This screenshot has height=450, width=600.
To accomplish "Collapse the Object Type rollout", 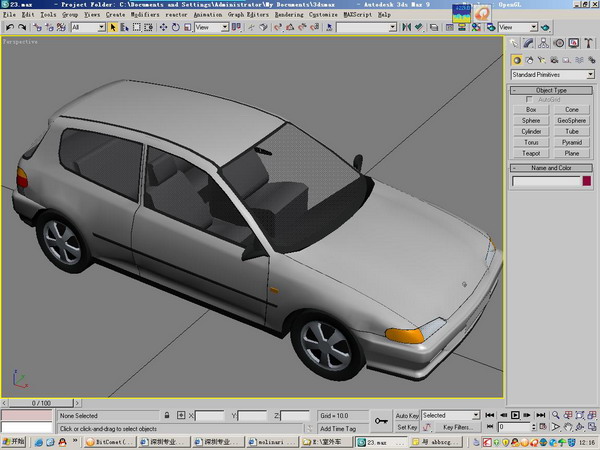I will coord(552,90).
